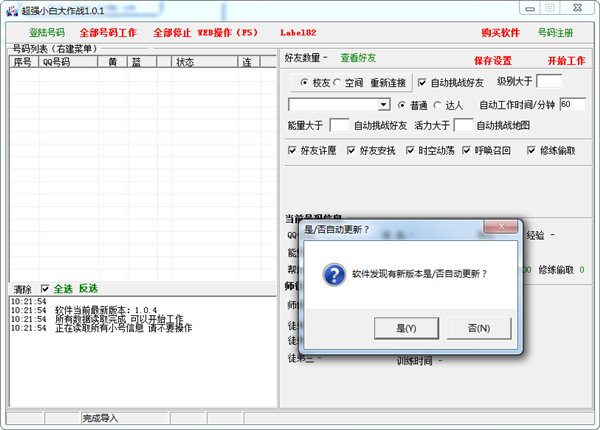Screen dimensions: 600x430
Task: Click the Label182 label
Action: point(298,33)
